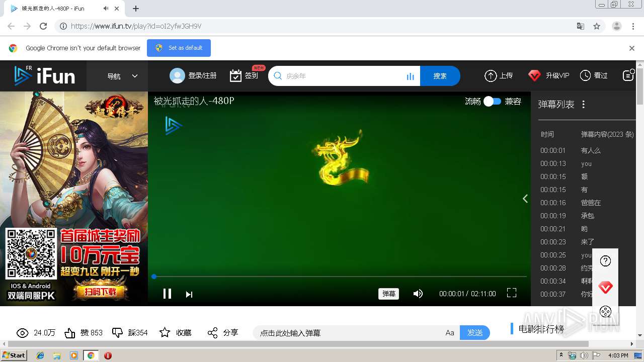Toggle the 流畅/兼容 playback mode switch
Screen dimensions: 644x362
point(493,101)
